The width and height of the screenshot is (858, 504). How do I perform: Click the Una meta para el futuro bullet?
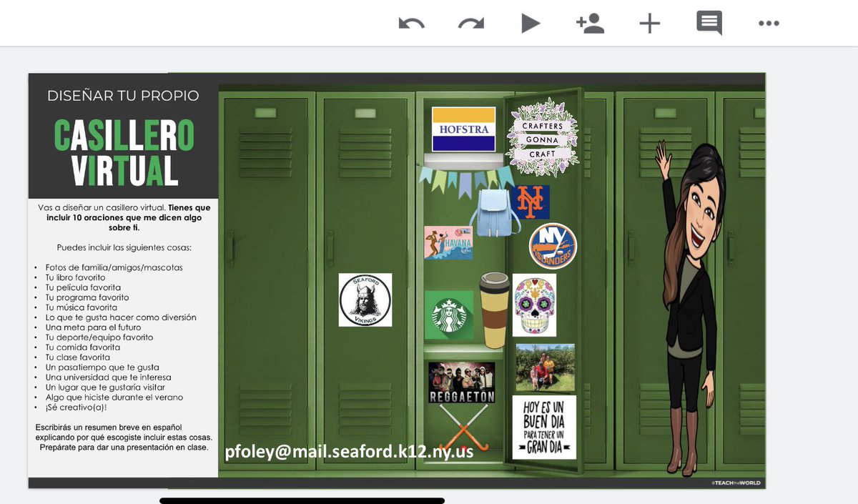tap(93, 327)
